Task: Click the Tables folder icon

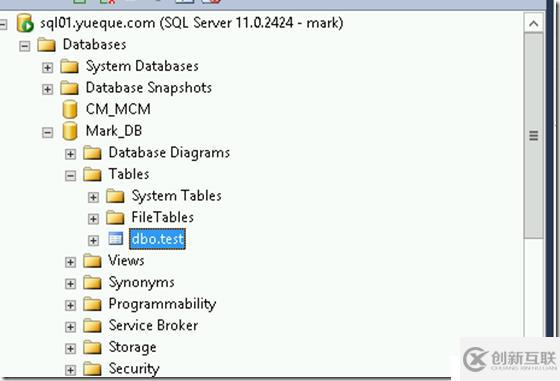Action: point(92,175)
